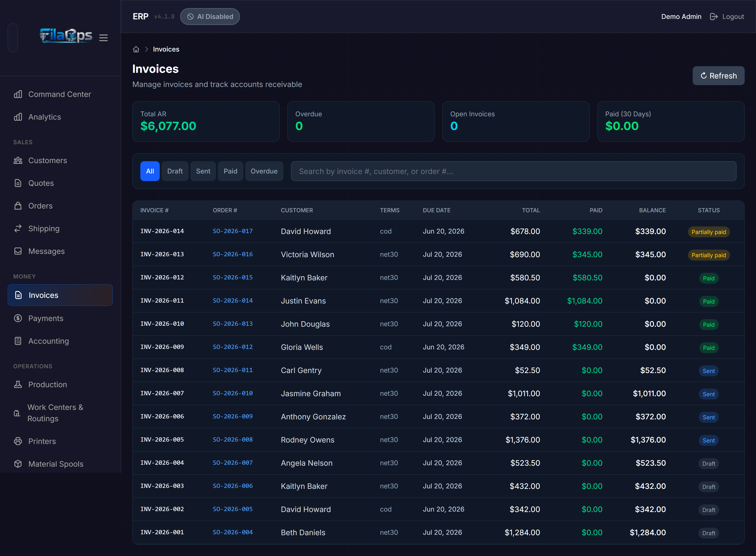
Task: Click the Accounting calculator icon
Action: point(18,341)
